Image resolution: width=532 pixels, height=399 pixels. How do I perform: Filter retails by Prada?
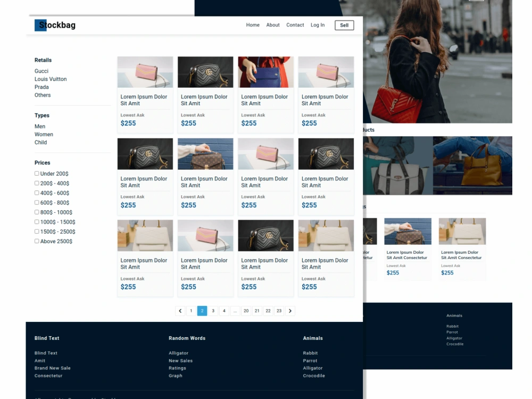(x=41, y=87)
